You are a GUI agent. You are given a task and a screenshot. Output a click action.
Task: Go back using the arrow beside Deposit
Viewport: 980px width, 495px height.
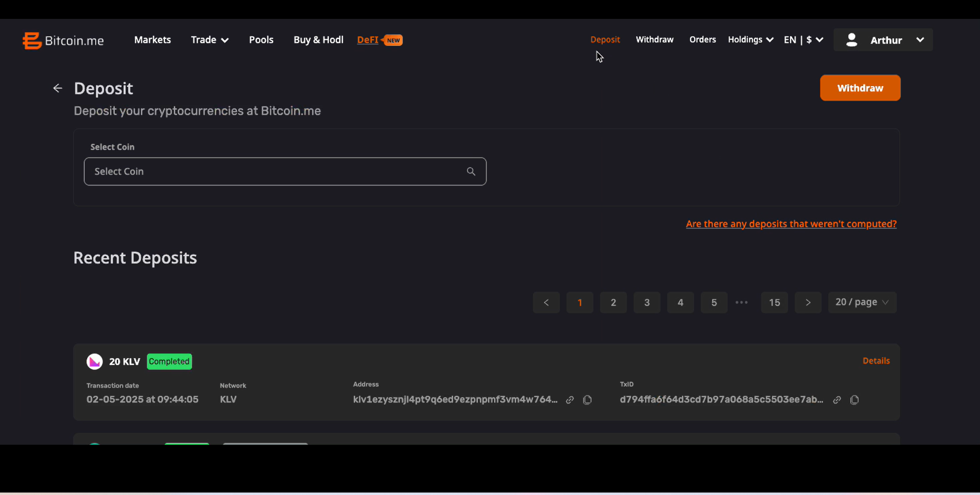click(x=58, y=88)
